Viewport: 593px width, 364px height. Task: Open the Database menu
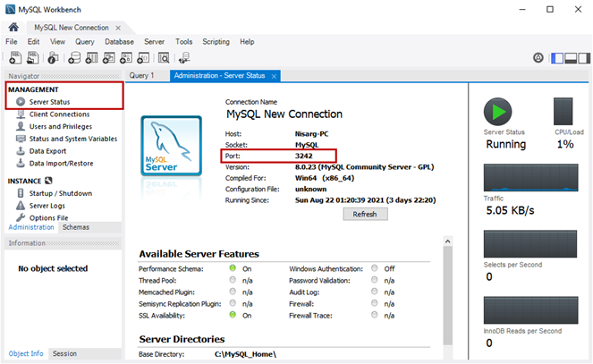(x=119, y=41)
